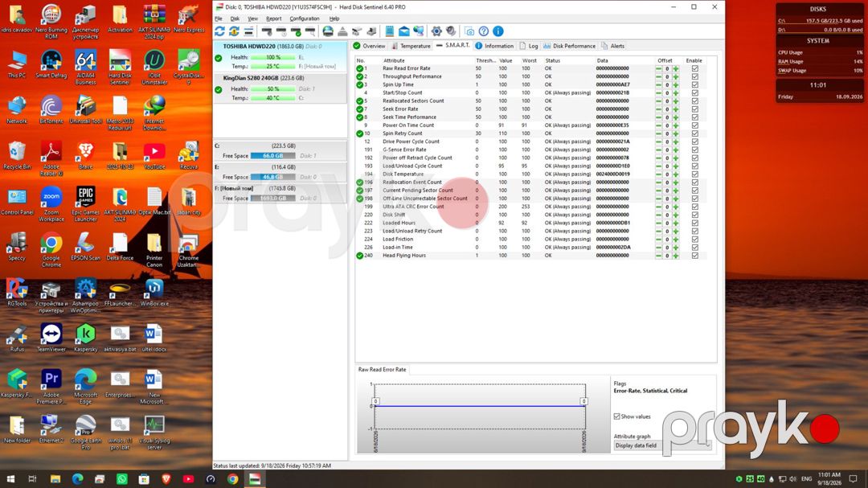Image resolution: width=868 pixels, height=488 pixels.
Task: Click the blue About info toolbar icon
Action: click(x=498, y=31)
